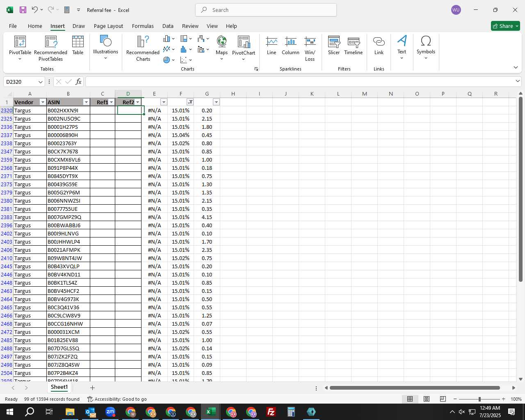Insert a line or area chart
Viewport: 525px width, 420px height.
169,49
